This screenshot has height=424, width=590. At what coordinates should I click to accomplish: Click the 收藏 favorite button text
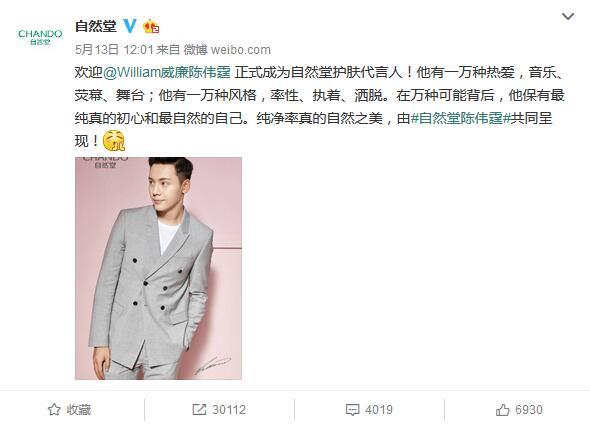pyautogui.click(x=79, y=409)
